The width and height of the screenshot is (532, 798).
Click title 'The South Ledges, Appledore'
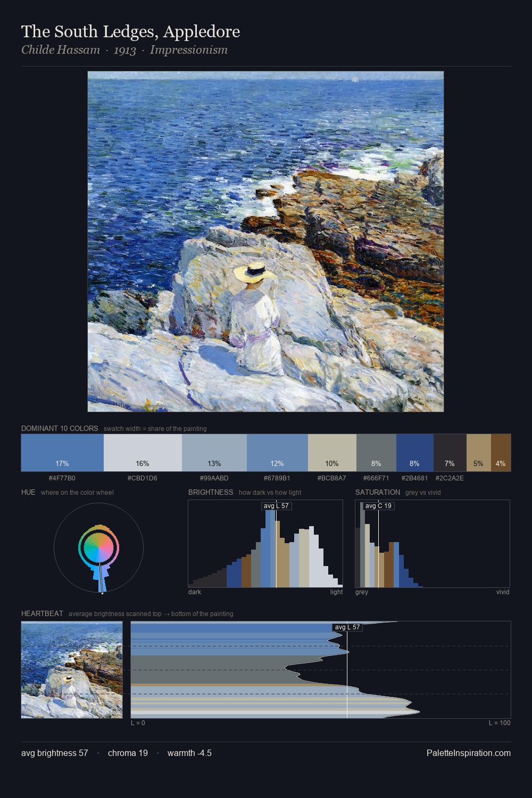[x=130, y=31]
